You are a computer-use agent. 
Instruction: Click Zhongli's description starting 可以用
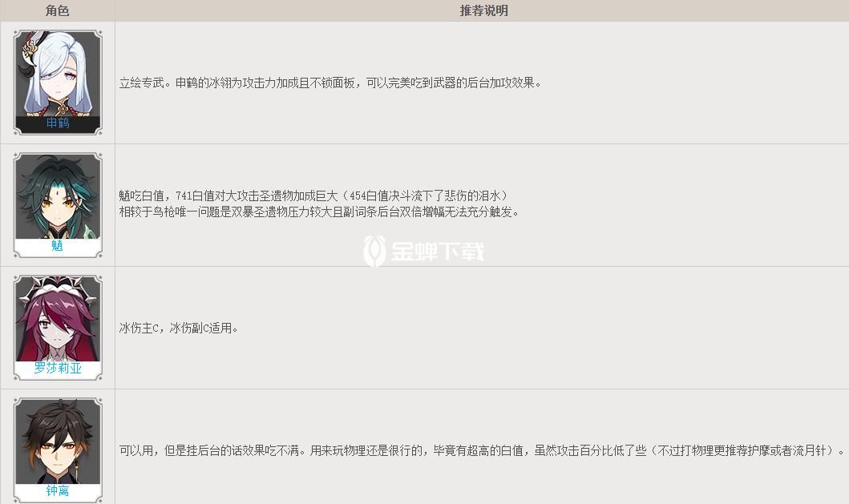point(482,450)
